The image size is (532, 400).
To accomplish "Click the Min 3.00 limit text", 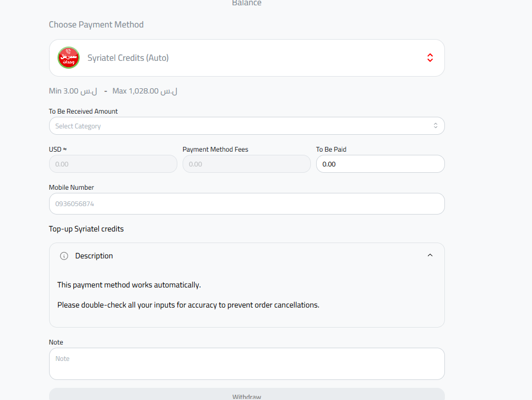I will click(73, 91).
